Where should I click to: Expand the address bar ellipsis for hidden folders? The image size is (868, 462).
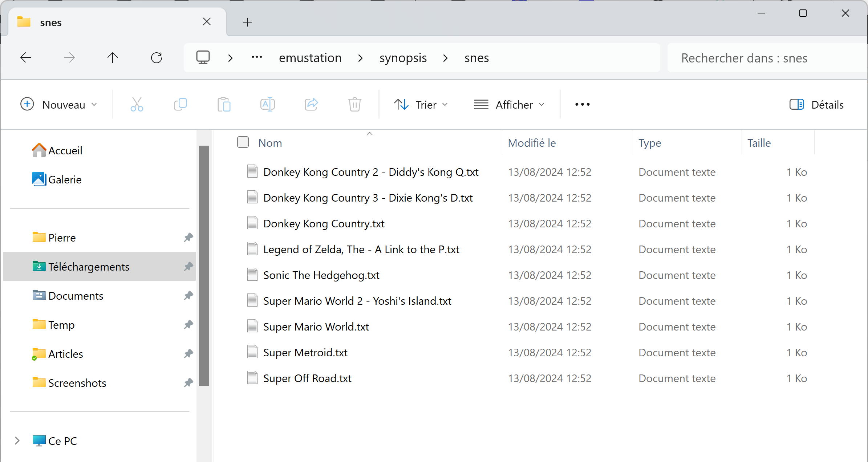click(x=257, y=57)
